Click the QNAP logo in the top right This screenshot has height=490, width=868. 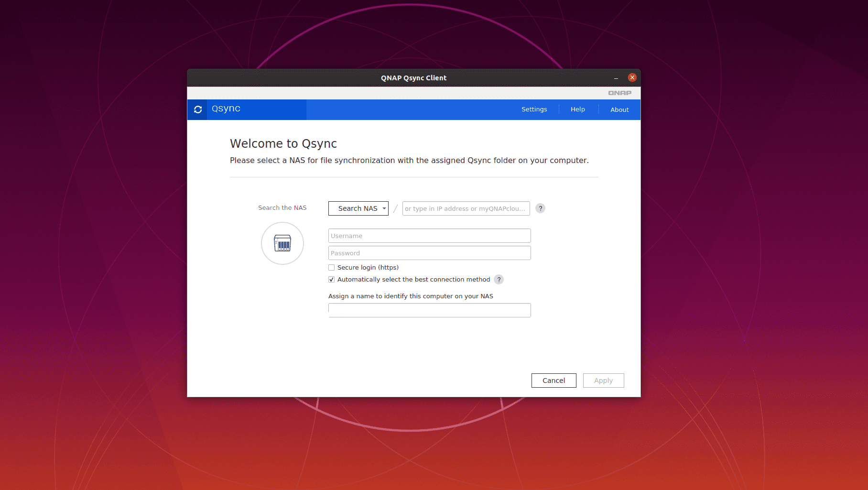(620, 93)
